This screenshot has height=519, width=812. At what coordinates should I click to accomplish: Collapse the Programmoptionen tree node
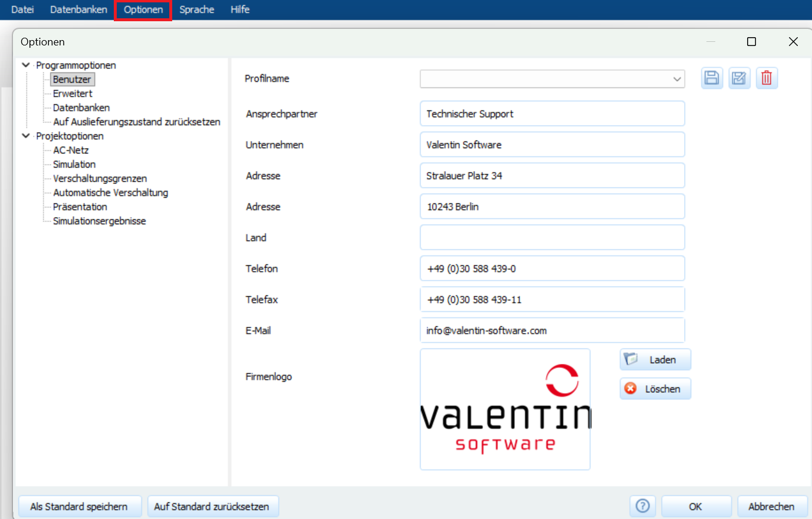point(26,65)
